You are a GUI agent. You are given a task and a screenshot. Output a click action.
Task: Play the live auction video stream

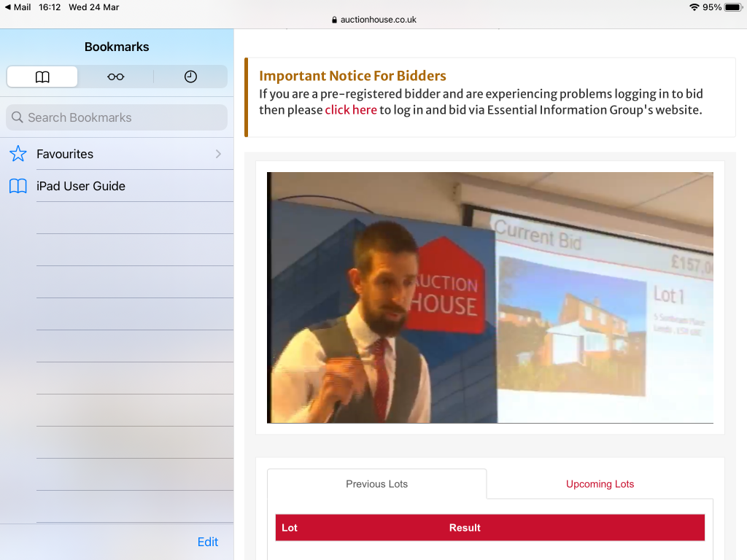pyautogui.click(x=489, y=297)
